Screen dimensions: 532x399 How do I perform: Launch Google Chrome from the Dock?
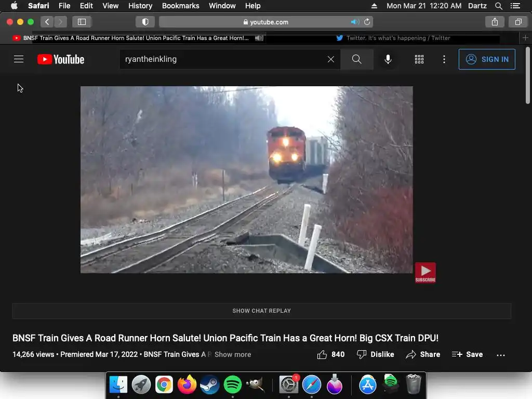(x=164, y=384)
